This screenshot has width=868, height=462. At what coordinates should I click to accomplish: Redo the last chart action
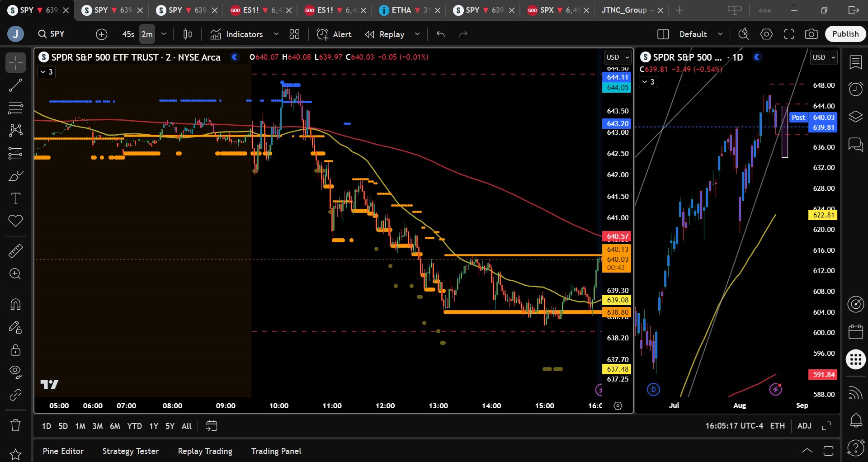(x=463, y=34)
